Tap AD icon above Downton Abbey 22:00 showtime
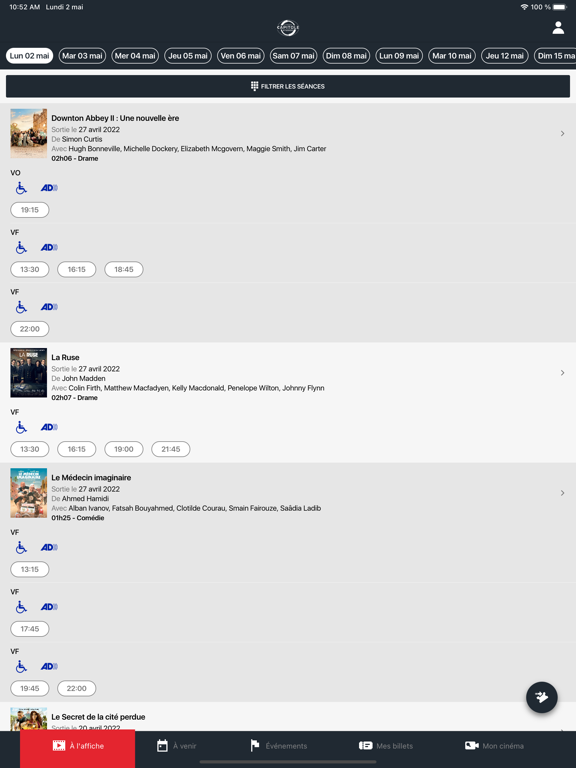Screen dimensions: 576x768 pyautogui.click(x=49, y=307)
